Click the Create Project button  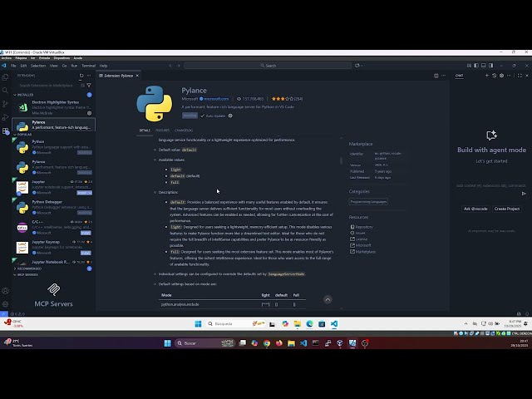[507, 209]
